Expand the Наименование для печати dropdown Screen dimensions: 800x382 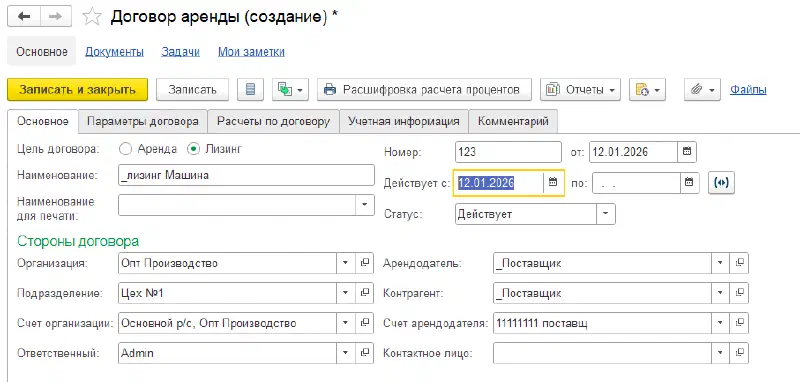[x=365, y=205]
